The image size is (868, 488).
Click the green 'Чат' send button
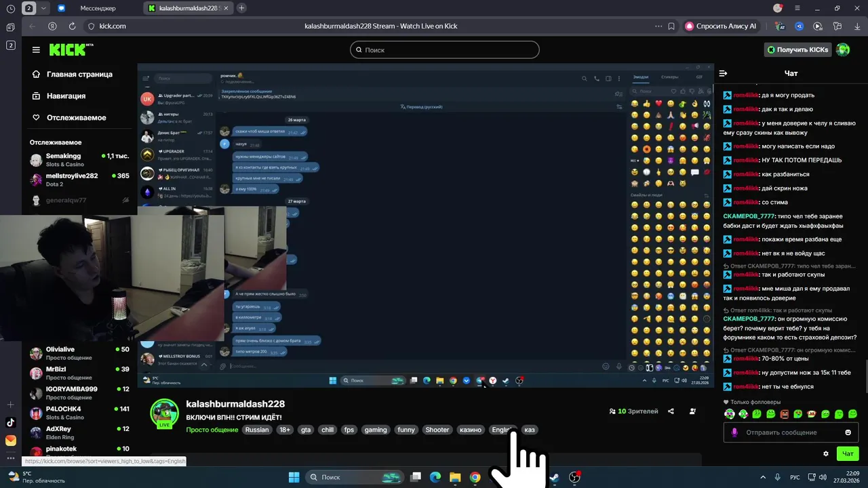(848, 453)
